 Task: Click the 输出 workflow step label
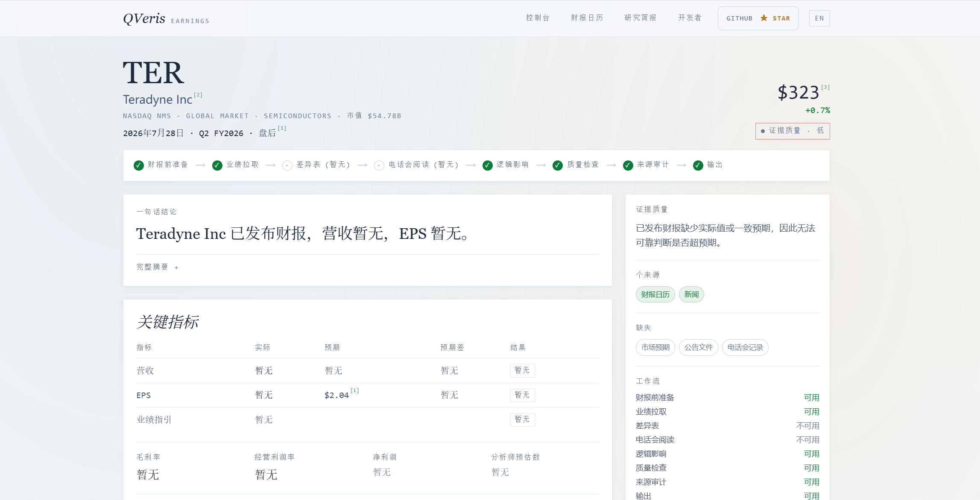(715, 165)
